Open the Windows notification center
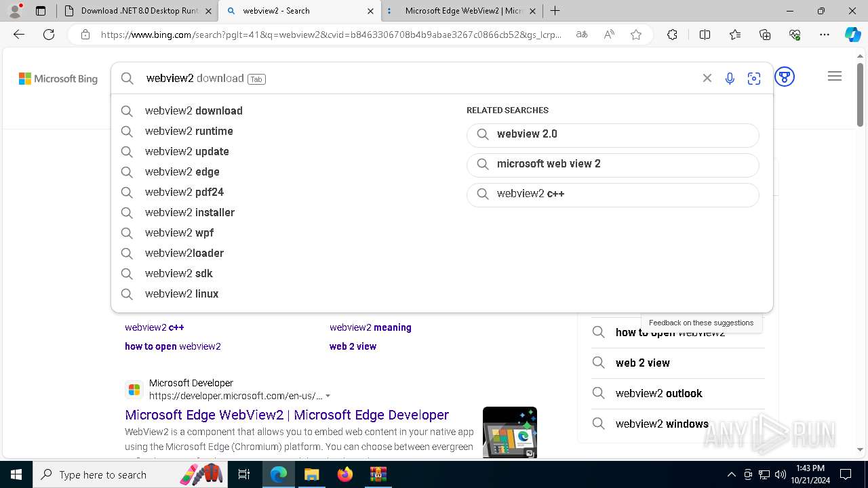868x488 pixels. [846, 474]
